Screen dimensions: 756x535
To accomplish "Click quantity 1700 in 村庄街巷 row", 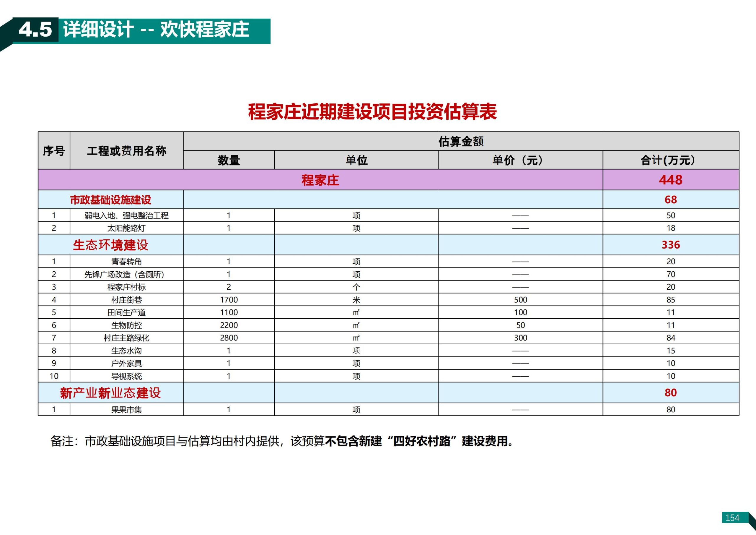I will 229,300.
